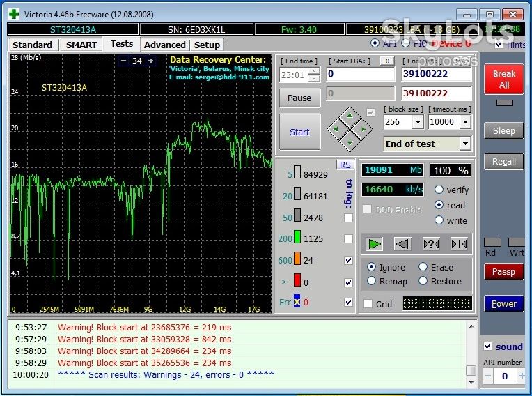Click the red Passp button

[x=504, y=272]
